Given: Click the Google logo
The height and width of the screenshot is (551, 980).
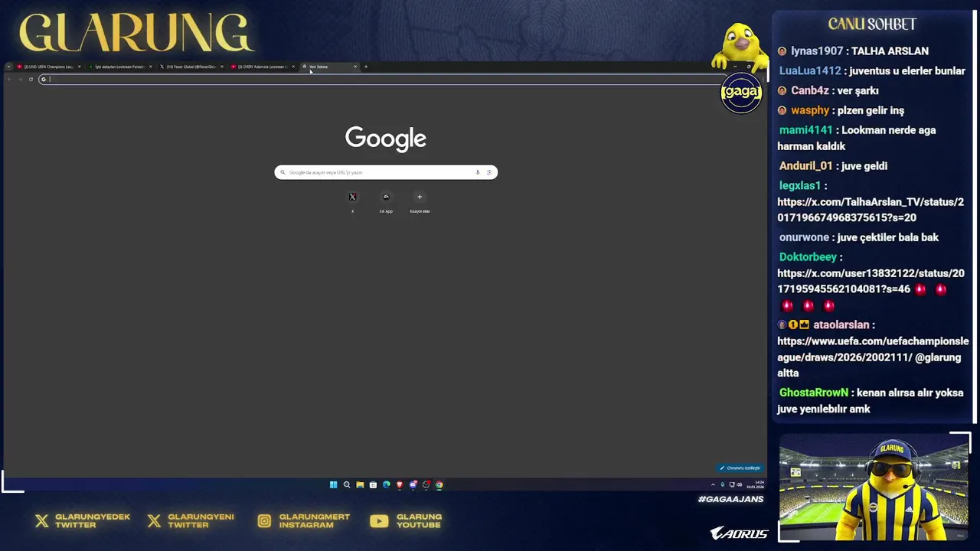Looking at the screenshot, I should click(386, 139).
